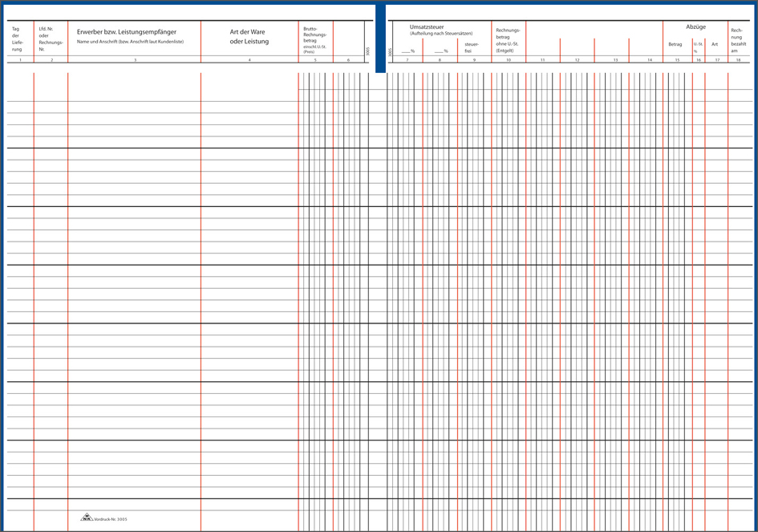Select 'Rechnungsbetrag ohne U.-St.' header
The image size is (758, 532).
(x=508, y=40)
